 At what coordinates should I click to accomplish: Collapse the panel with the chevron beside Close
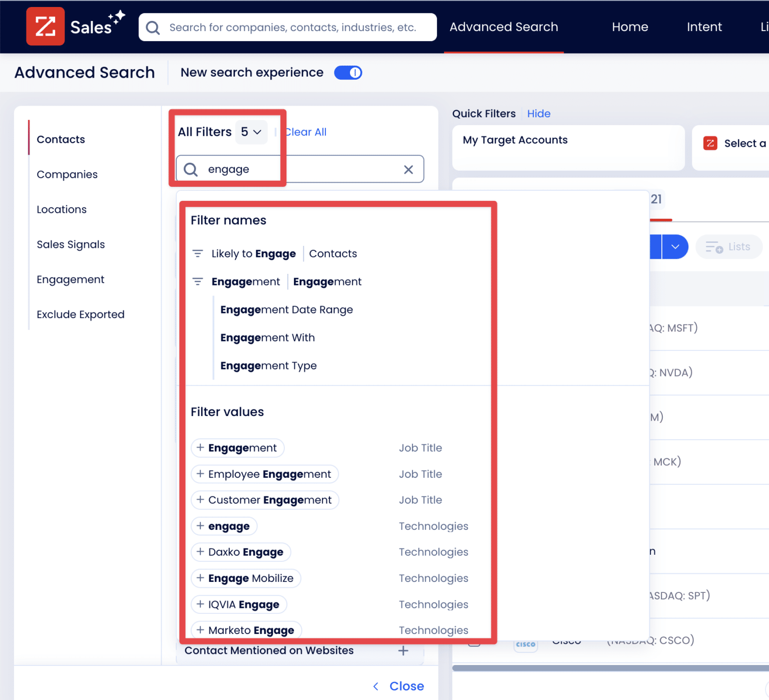(x=375, y=686)
